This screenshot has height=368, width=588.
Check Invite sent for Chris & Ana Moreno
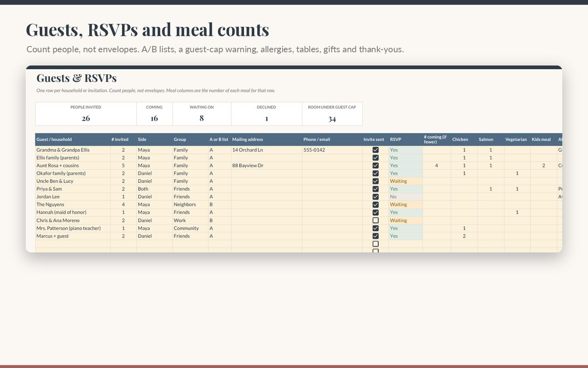[x=376, y=220]
